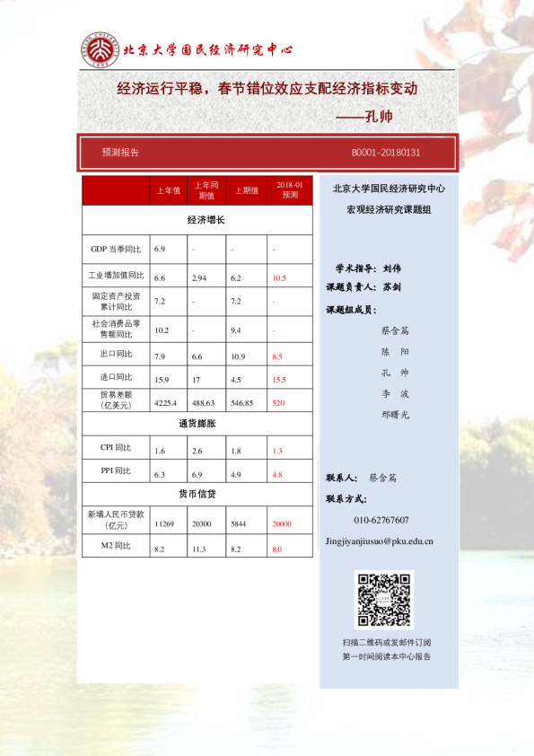Click the author byline ——孔帅

(x=364, y=117)
